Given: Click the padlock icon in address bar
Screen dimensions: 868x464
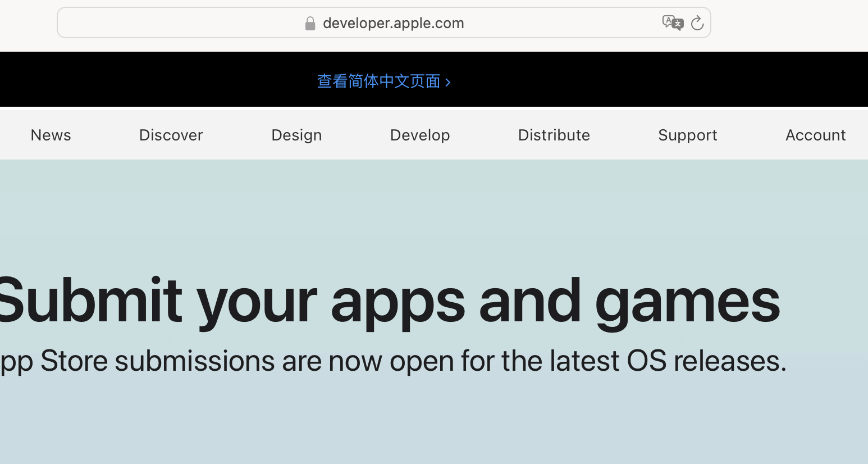Looking at the screenshot, I should [x=310, y=23].
